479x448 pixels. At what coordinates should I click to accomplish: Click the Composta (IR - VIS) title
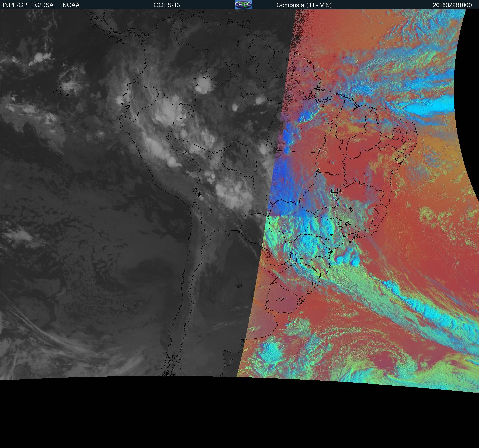click(304, 5)
